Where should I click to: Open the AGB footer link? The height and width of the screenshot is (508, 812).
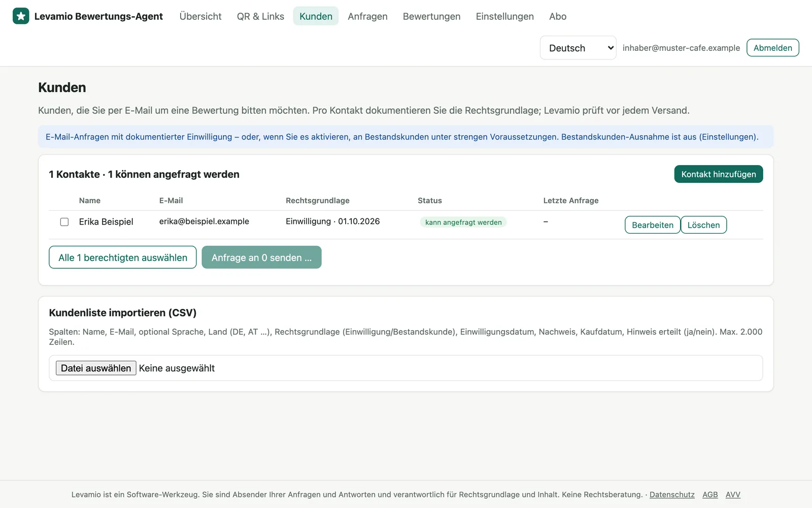coord(710,494)
